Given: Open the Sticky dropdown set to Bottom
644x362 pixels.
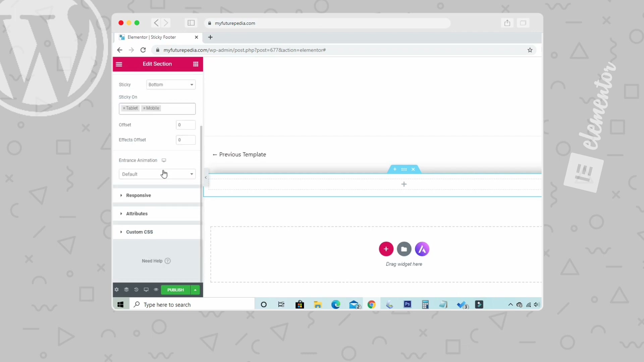Looking at the screenshot, I should point(171,84).
